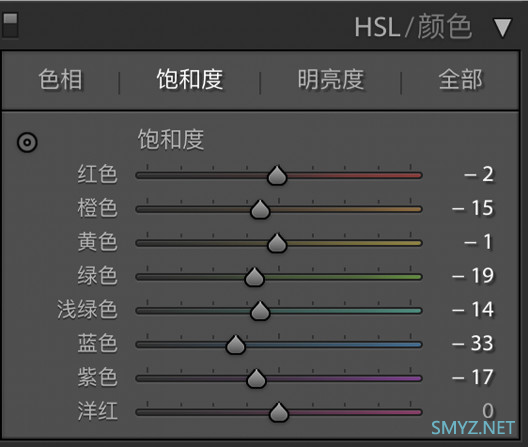Screen dimensions: 528x447
Task: Click the 洋红 saturation slider handle
Action: tap(279, 412)
